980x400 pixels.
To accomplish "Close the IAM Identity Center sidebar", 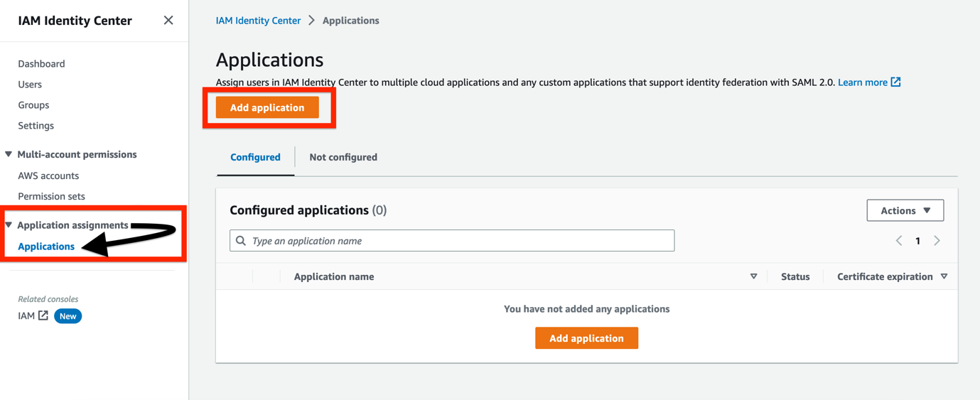I will (168, 20).
